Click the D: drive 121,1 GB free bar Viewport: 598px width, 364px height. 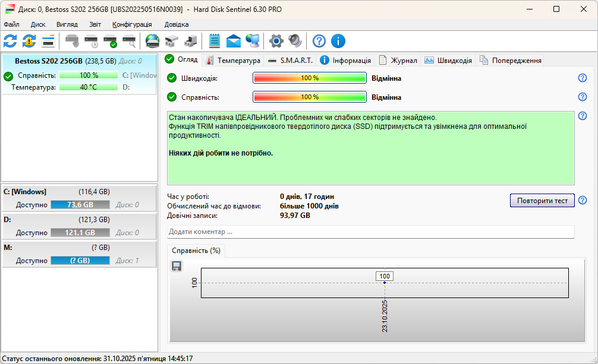pyautogui.click(x=80, y=233)
